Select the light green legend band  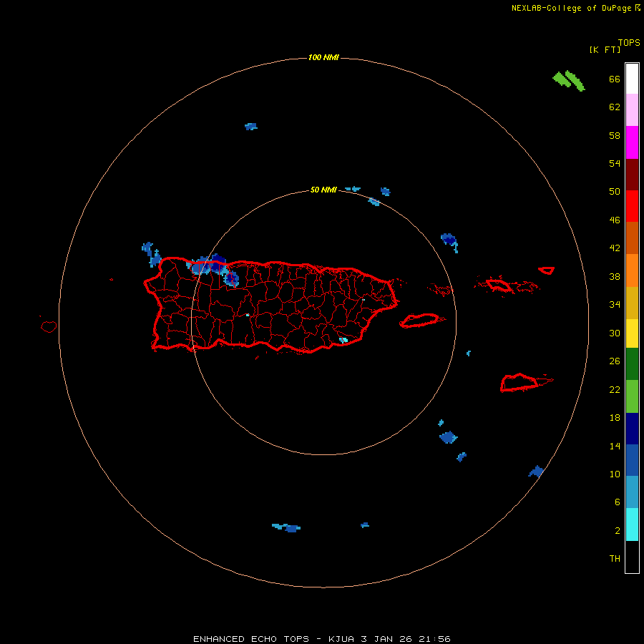pos(632,396)
